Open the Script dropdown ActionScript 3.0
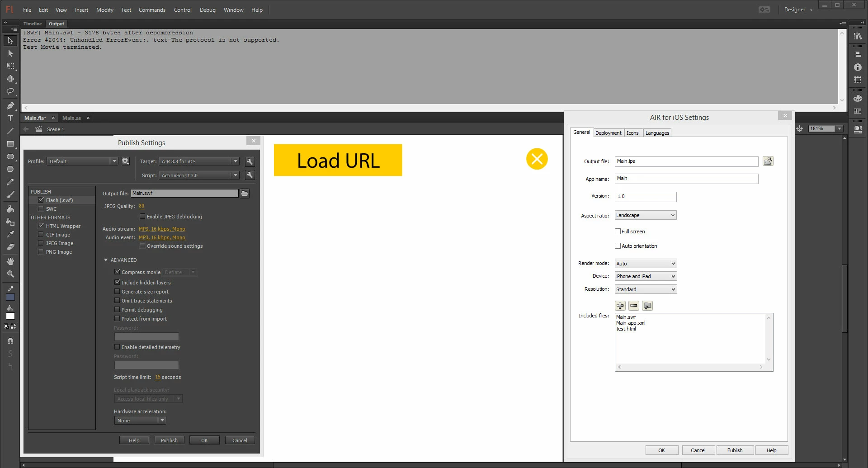 [199, 175]
